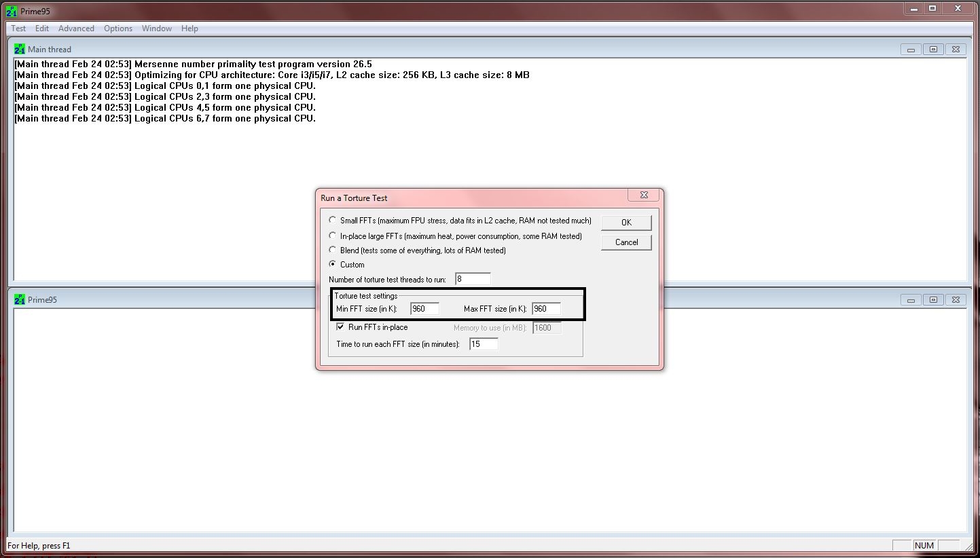Click the Memory to use field

pos(547,328)
